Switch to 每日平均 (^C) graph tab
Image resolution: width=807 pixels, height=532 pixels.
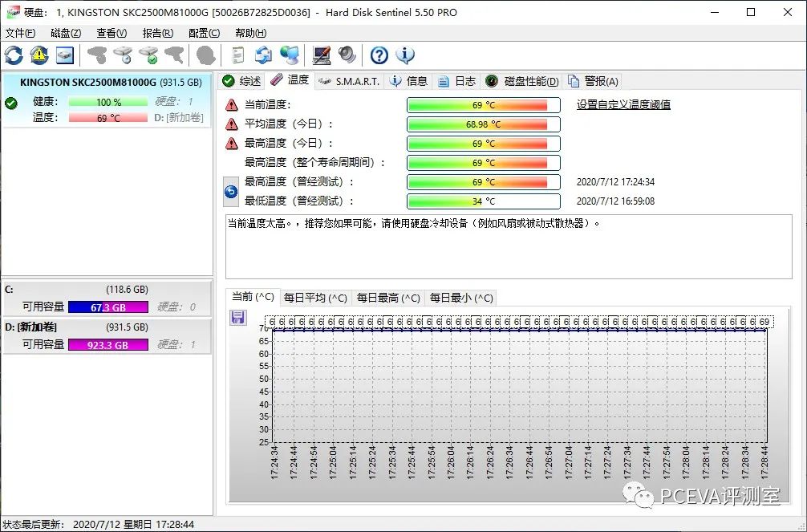pyautogui.click(x=315, y=298)
